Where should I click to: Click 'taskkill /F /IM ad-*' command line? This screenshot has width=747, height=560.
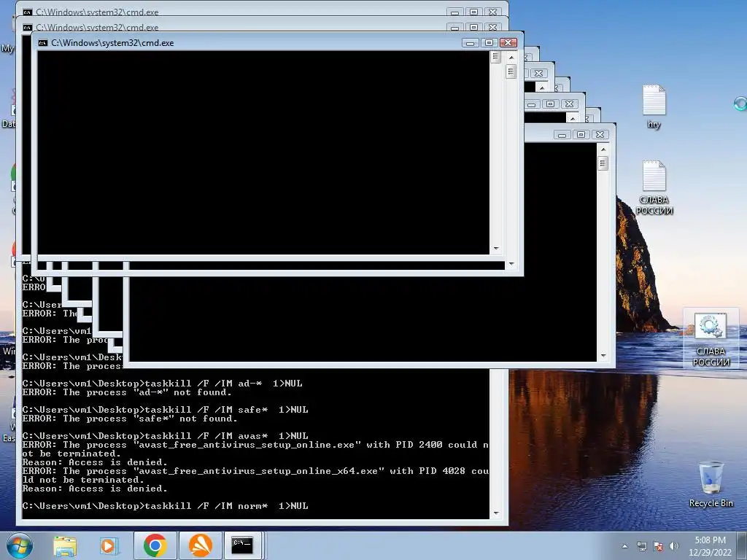162,384
